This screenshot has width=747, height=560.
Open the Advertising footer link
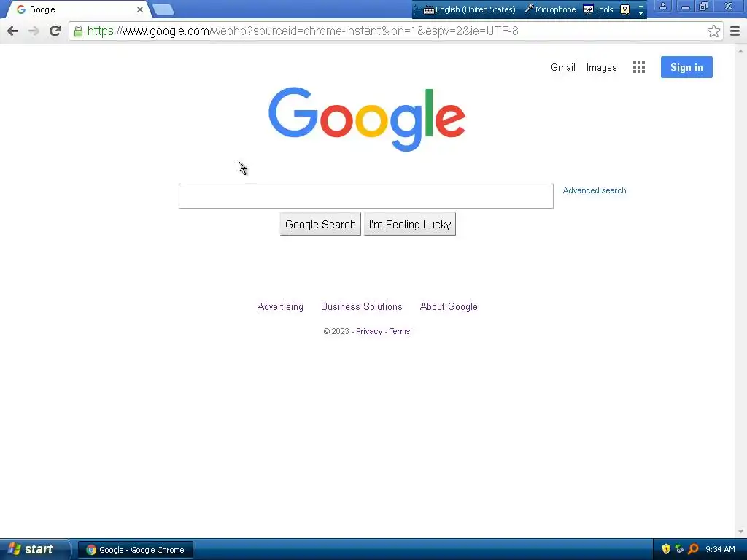click(x=280, y=307)
